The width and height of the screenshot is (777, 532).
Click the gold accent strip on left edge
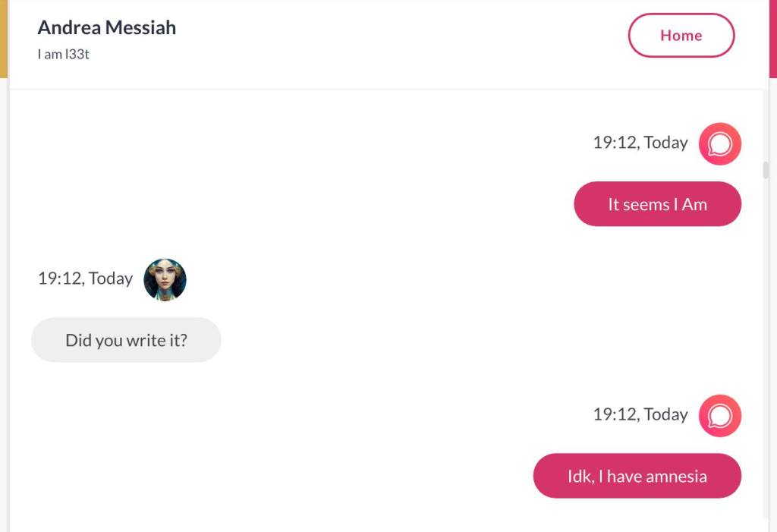pos(3,38)
